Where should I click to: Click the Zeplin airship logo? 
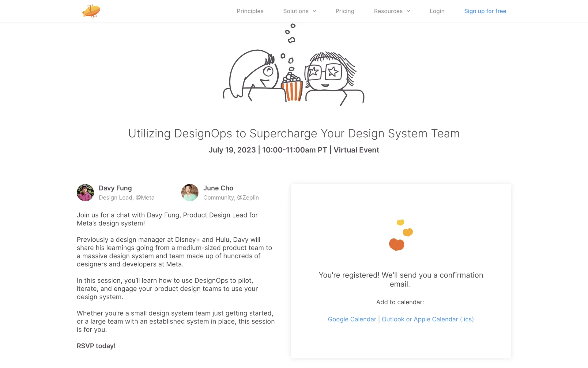click(91, 11)
